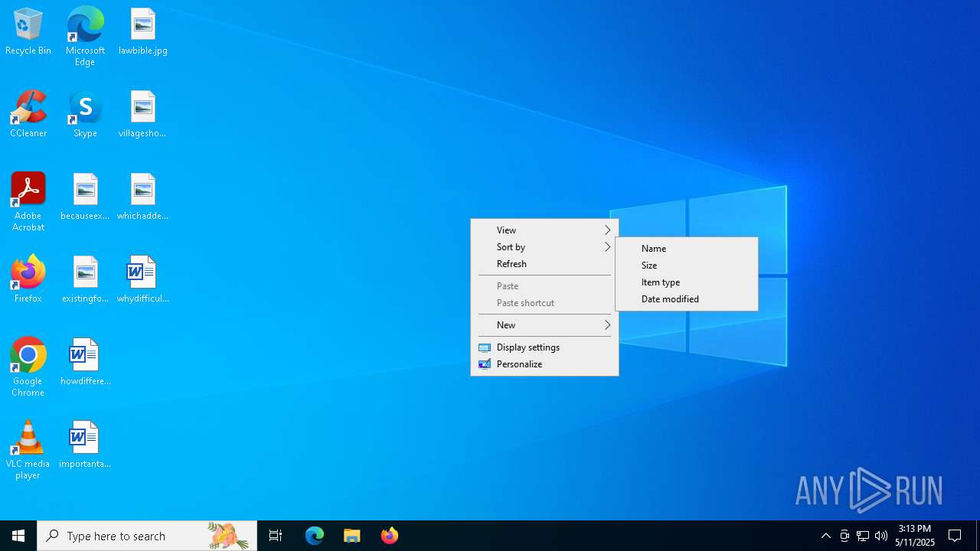980x551 pixels.
Task: Select the becauseex... image file
Action: tap(85, 197)
